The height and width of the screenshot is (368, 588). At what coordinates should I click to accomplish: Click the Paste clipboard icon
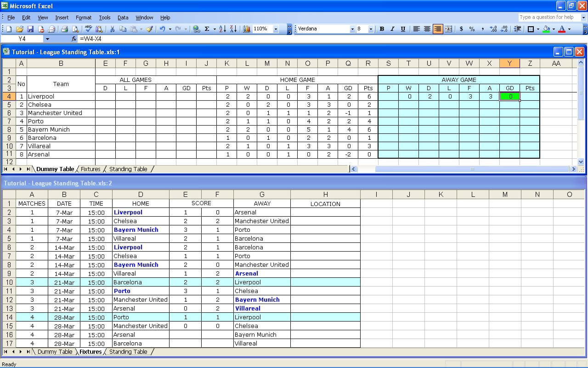133,29
